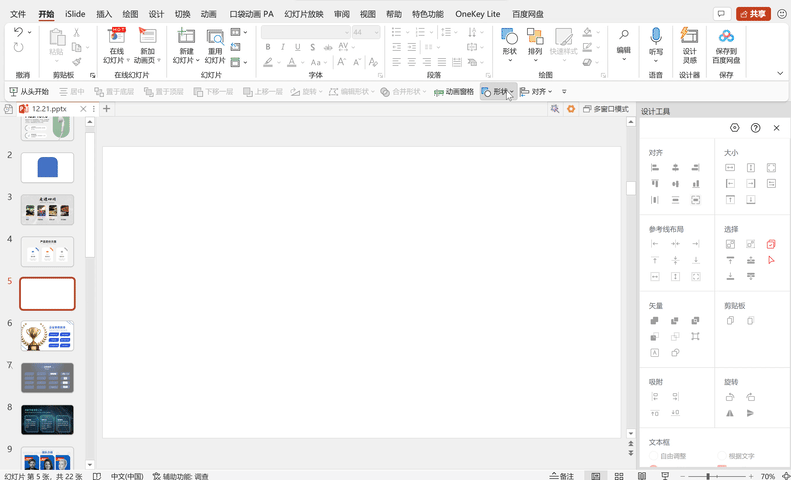Click align-bottom icon in 对齐 panel
The image size is (791, 480).
(696, 184)
